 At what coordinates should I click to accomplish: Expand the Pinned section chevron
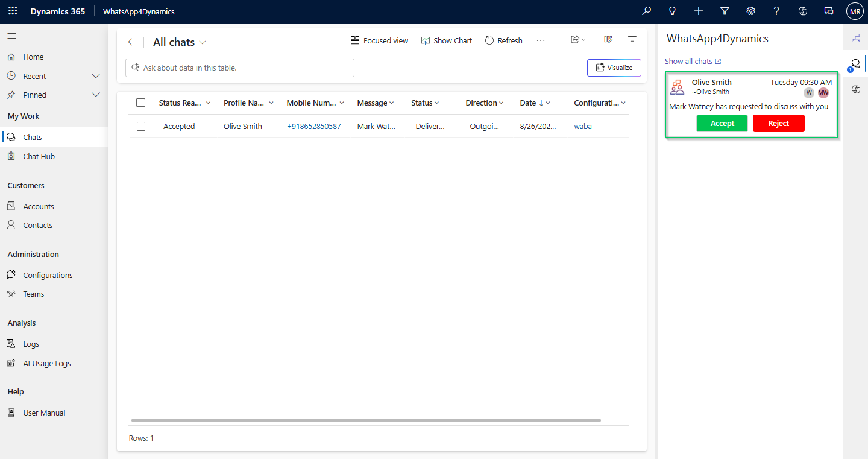click(95, 95)
